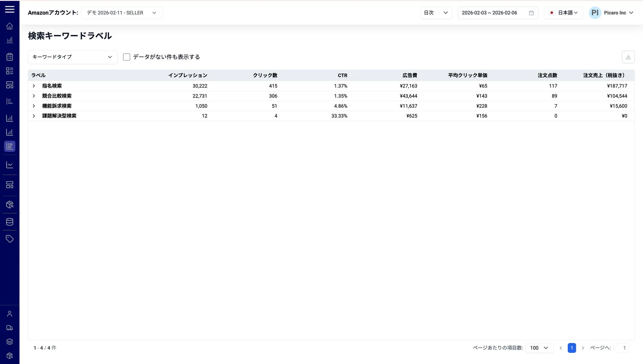
Task: Click the download report icon above the table
Action: (628, 57)
